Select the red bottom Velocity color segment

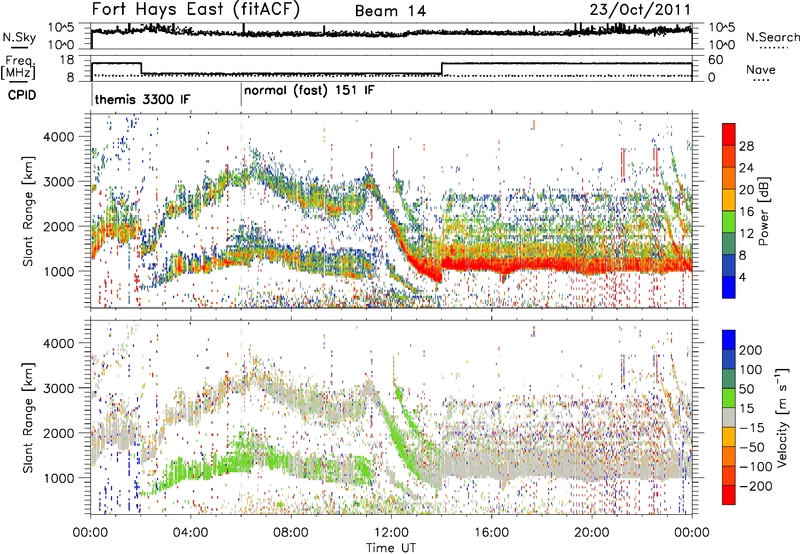pyautogui.click(x=729, y=495)
